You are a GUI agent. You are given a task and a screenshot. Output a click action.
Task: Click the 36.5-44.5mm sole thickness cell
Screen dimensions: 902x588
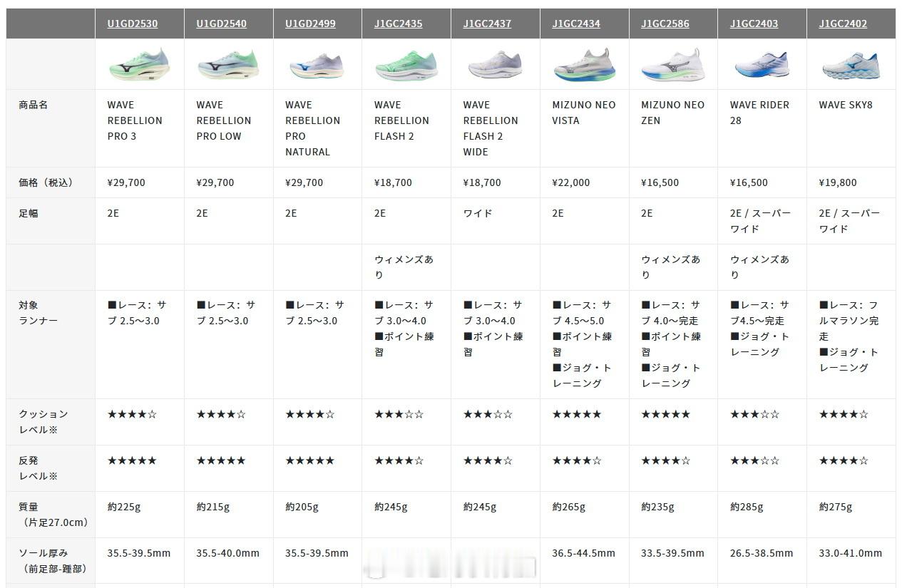pos(585,561)
